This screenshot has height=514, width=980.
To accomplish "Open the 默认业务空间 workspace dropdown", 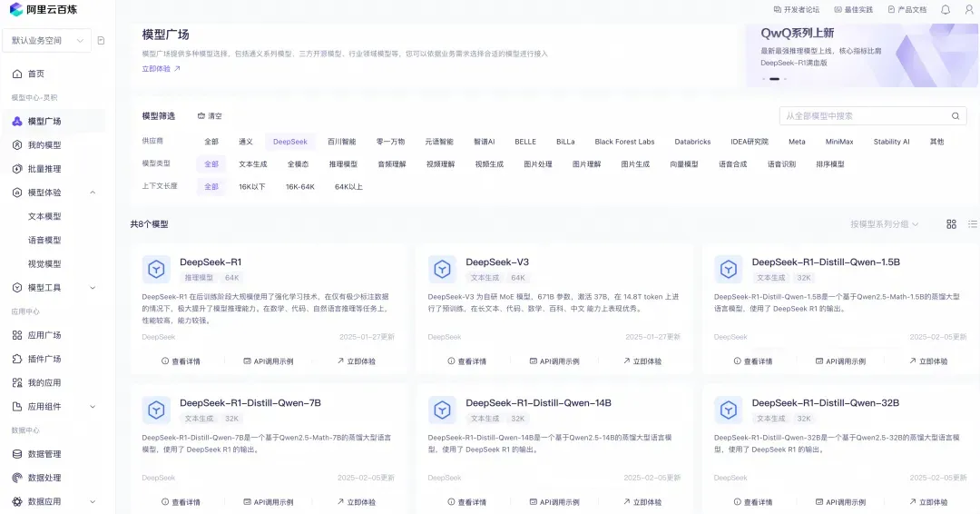I will [x=47, y=41].
